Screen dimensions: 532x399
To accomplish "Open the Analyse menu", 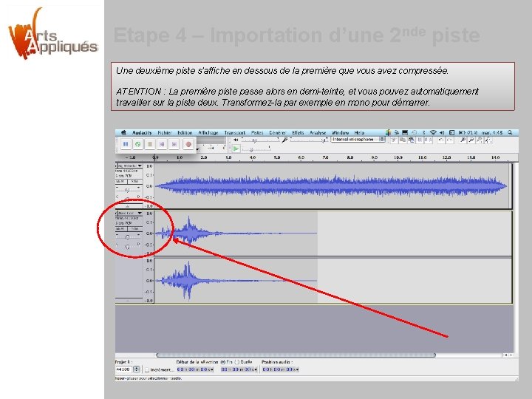I will coord(318,133).
